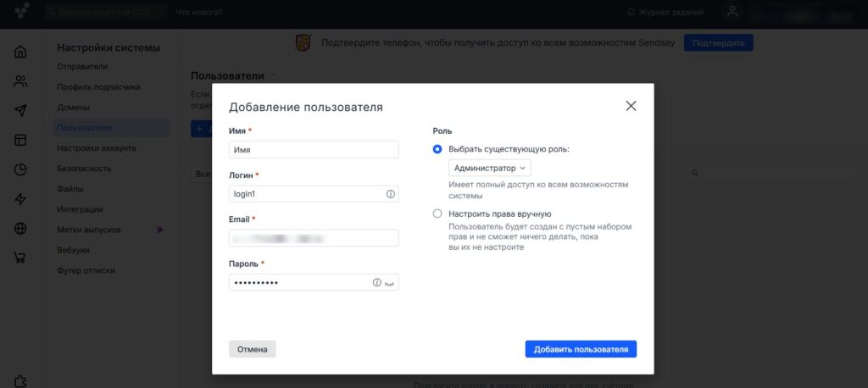Click Подтвердить button in banner

click(x=718, y=42)
